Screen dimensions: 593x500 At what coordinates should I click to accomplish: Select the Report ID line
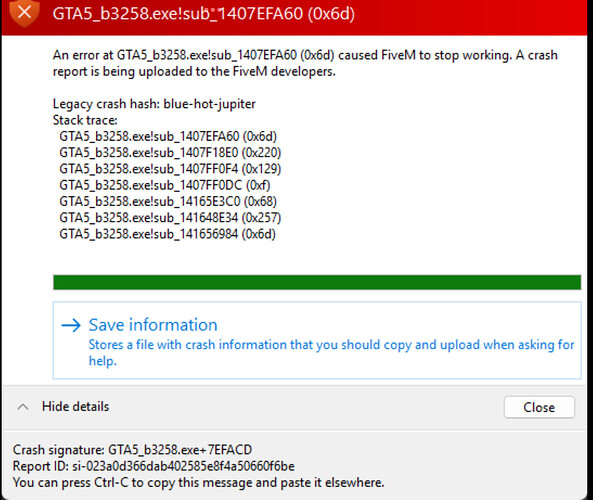pos(154,466)
